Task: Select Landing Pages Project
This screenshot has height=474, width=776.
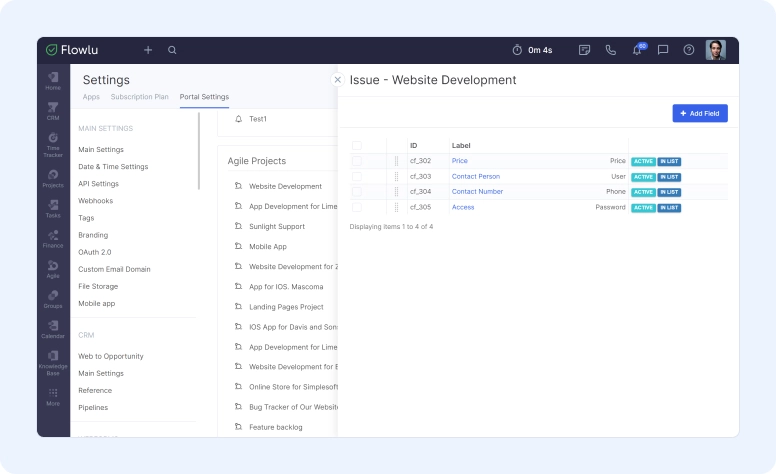Action: pos(286,307)
